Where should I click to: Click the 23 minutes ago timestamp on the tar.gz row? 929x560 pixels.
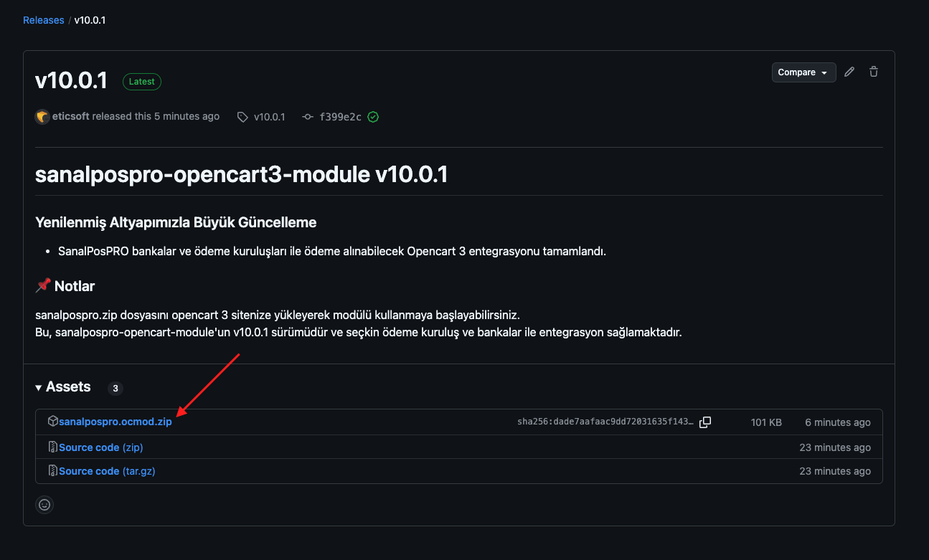click(x=835, y=471)
